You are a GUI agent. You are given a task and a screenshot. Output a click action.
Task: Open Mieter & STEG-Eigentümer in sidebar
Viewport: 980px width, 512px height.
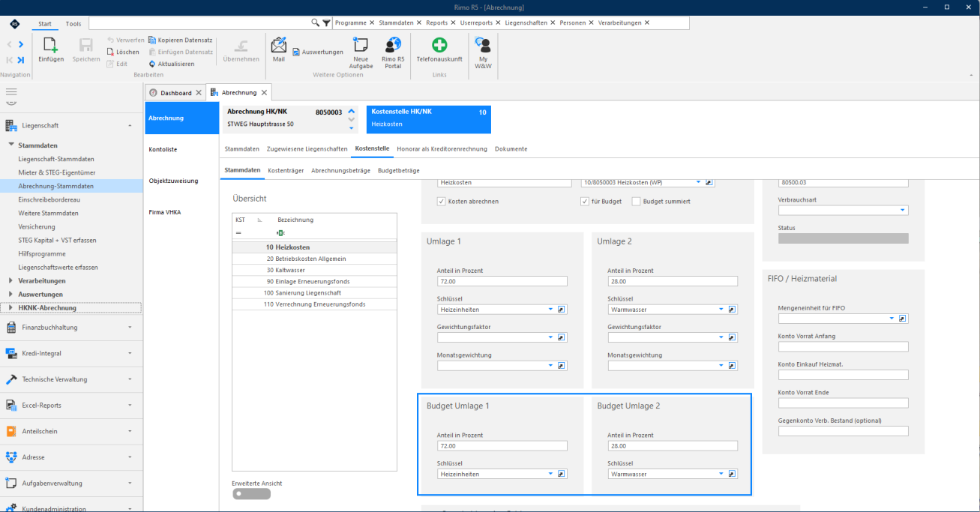click(x=57, y=172)
